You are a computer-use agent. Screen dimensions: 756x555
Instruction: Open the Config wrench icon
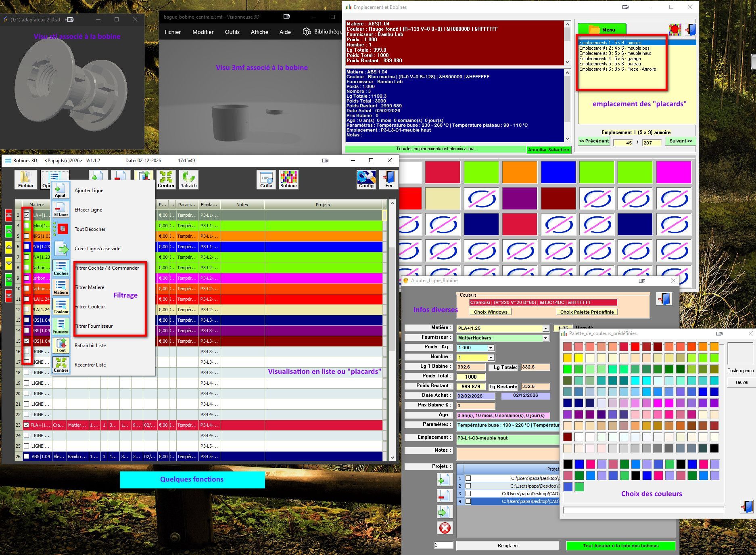[366, 179]
